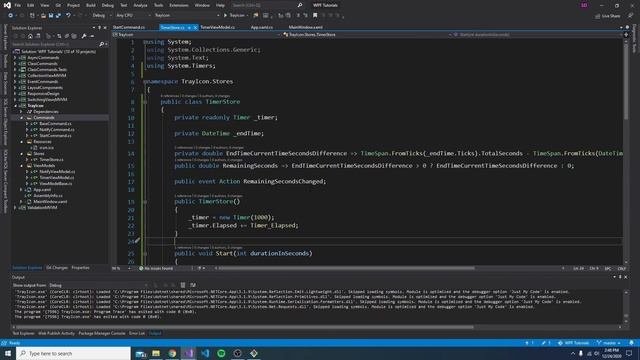Screen dimensions: 640x360
Task: Open the Build menu
Action: [91, 5]
